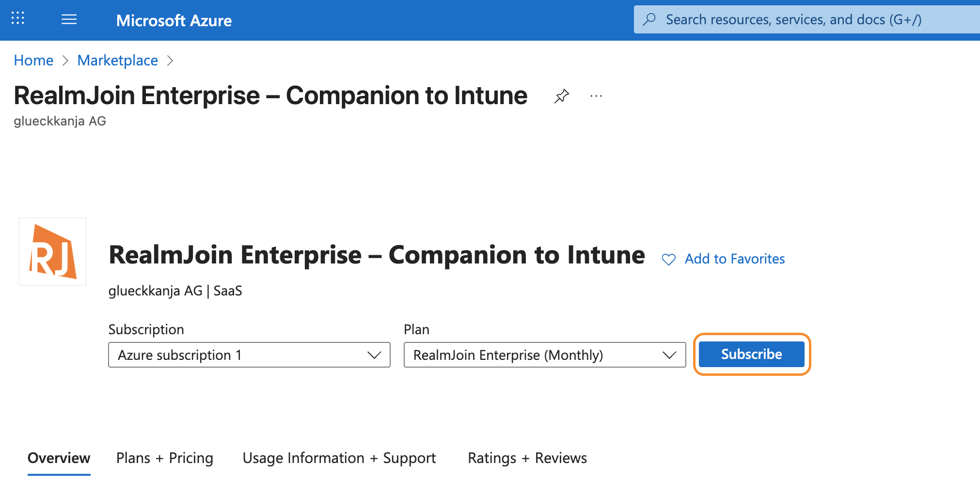Open the hamburger portal menu
The height and width of the screenshot is (494, 980).
point(69,19)
